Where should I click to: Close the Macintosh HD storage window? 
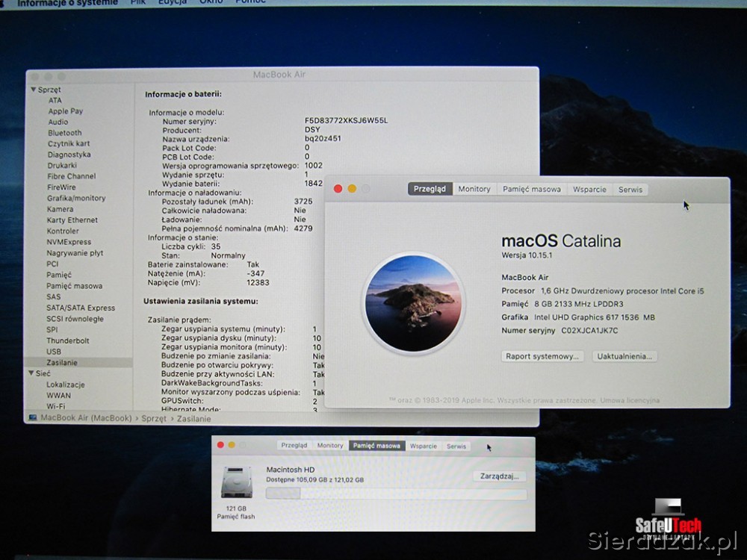(220, 445)
